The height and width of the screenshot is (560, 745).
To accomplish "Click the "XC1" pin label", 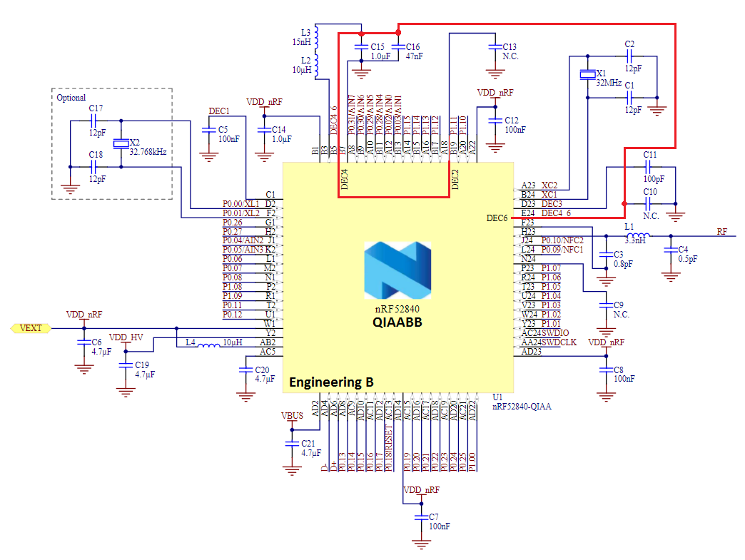I will pyautogui.click(x=549, y=195).
